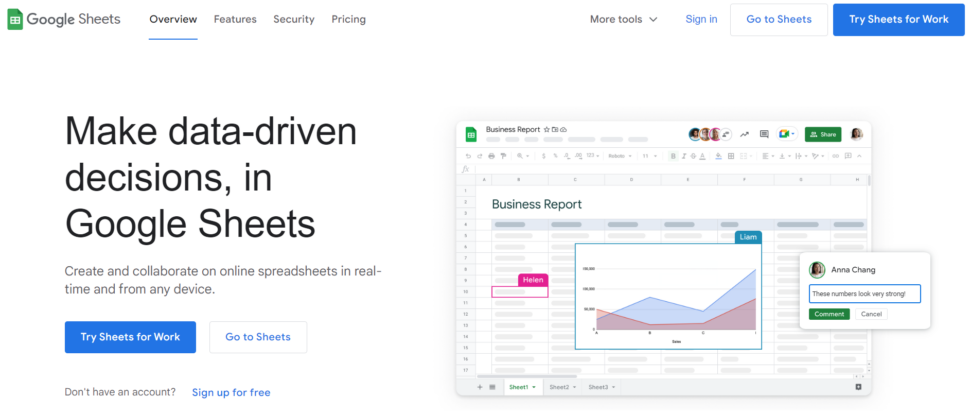Click Sheets icon beside Business Report title
The height and width of the screenshot is (414, 970).
point(471,134)
